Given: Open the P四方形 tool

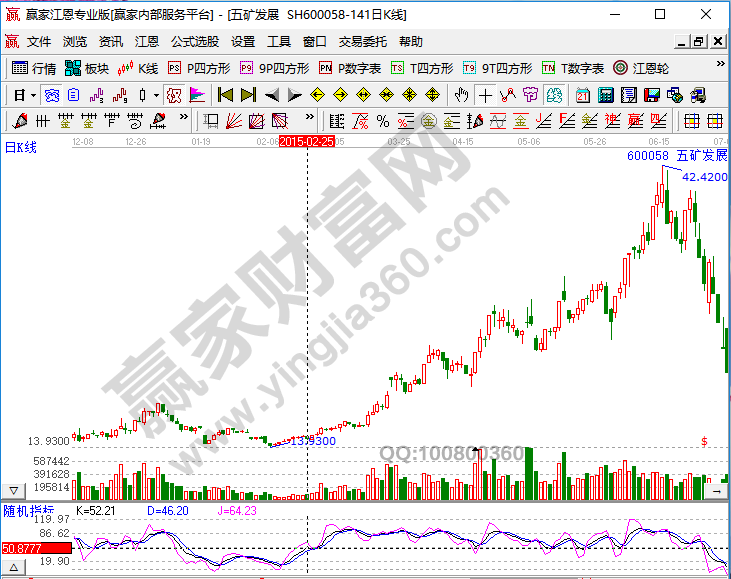Looking at the screenshot, I should pos(199,69).
